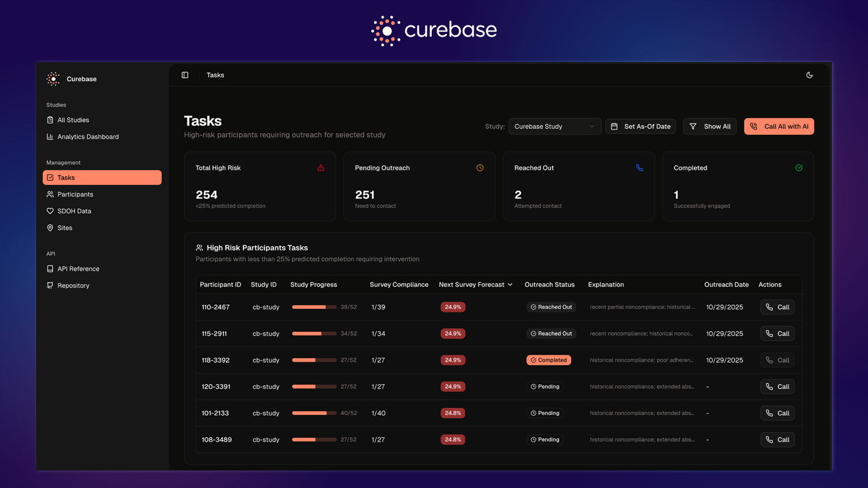The image size is (868, 488).
Task: Click the Total High Risk warning icon
Action: (x=320, y=168)
